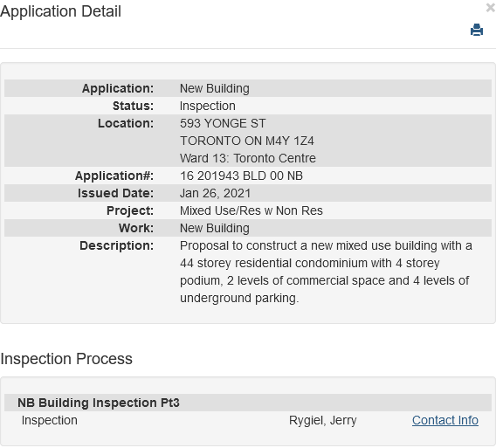Click the application number 16 201943 BLD 00 NB
This screenshot has width=496, height=448.
point(241,176)
